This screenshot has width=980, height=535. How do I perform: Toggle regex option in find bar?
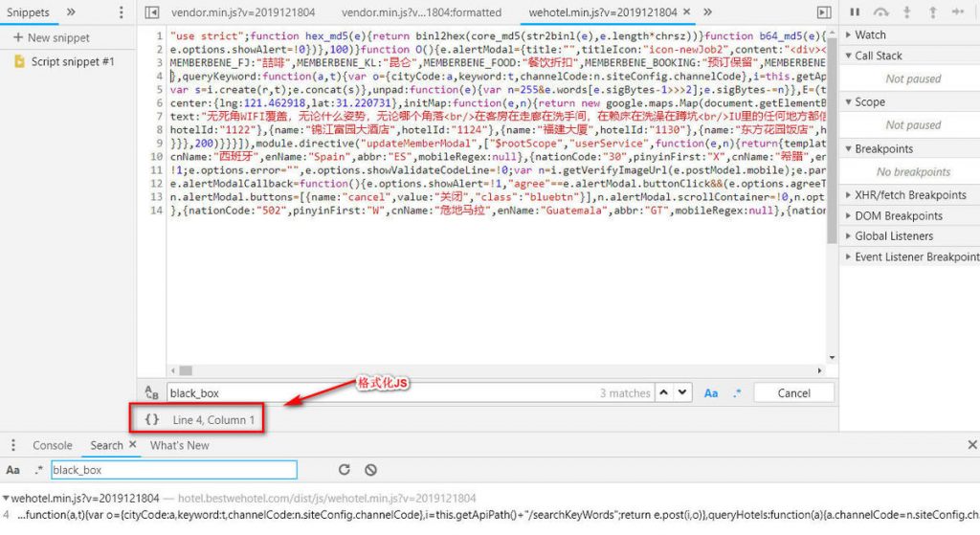[x=738, y=393]
